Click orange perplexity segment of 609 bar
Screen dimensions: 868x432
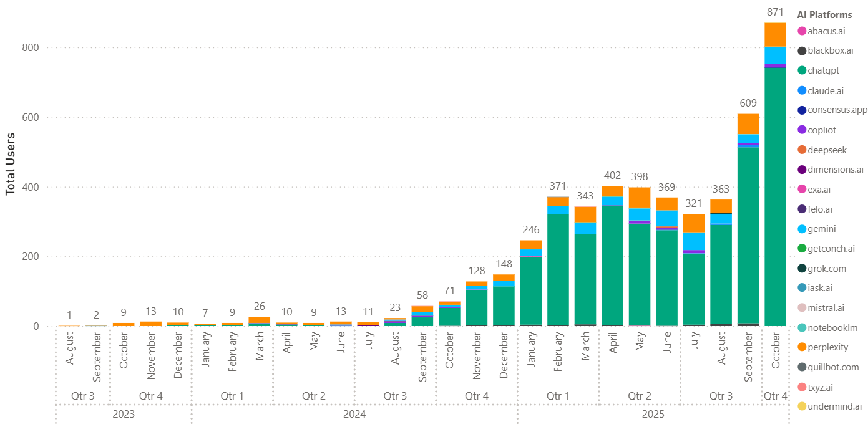pyautogui.click(x=748, y=124)
